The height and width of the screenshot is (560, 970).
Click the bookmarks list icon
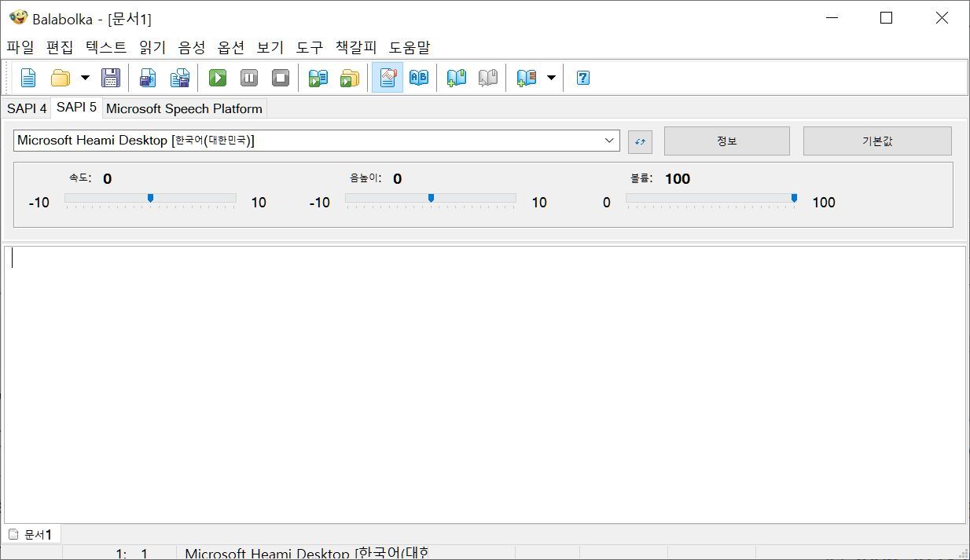[526, 78]
